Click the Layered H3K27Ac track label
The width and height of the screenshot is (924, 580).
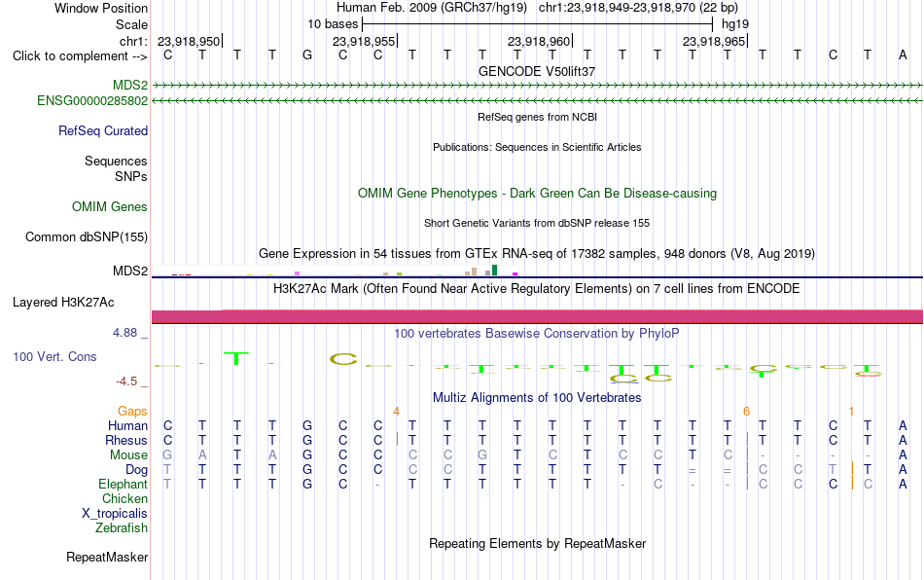pyautogui.click(x=63, y=303)
